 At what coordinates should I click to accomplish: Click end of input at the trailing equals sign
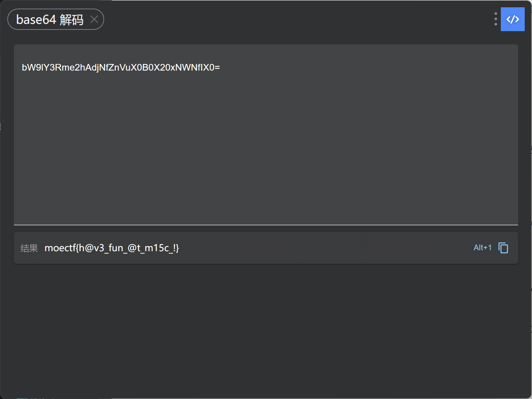tap(217, 68)
